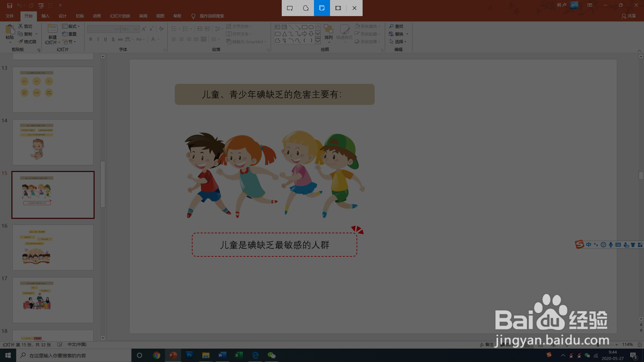Screen dimensions: 644x362
Task: Open Photoshop from the taskbar
Action: [x=189, y=355]
